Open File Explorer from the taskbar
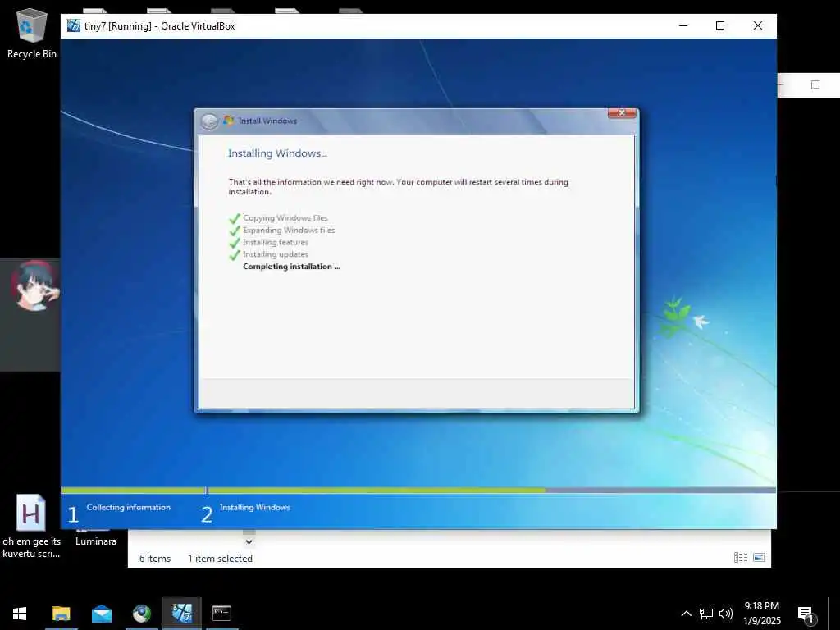The width and height of the screenshot is (840, 630). [x=61, y=613]
